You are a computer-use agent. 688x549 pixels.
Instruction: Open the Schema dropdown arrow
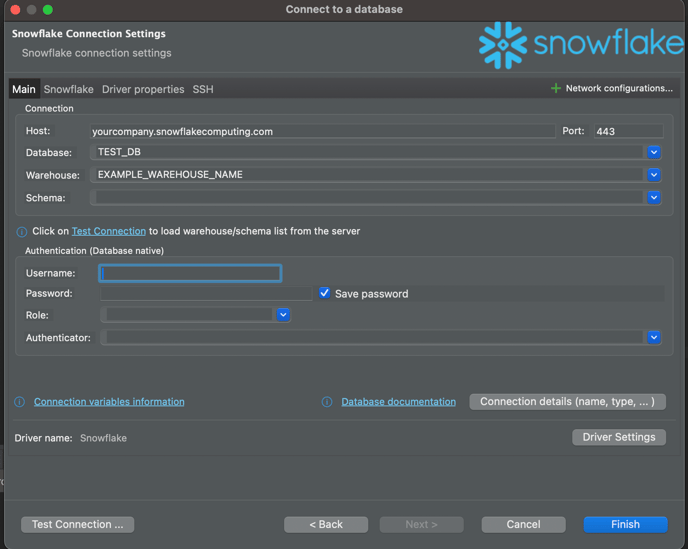[654, 197]
